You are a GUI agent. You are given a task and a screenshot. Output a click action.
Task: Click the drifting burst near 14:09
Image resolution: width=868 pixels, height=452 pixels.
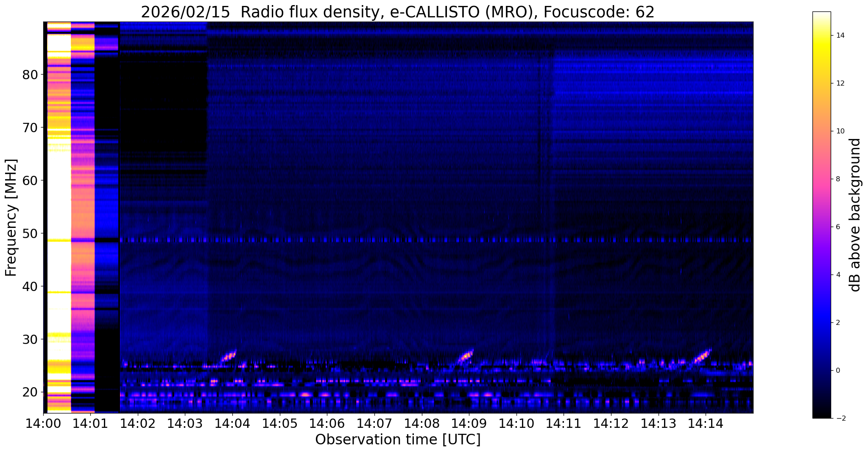point(466,356)
